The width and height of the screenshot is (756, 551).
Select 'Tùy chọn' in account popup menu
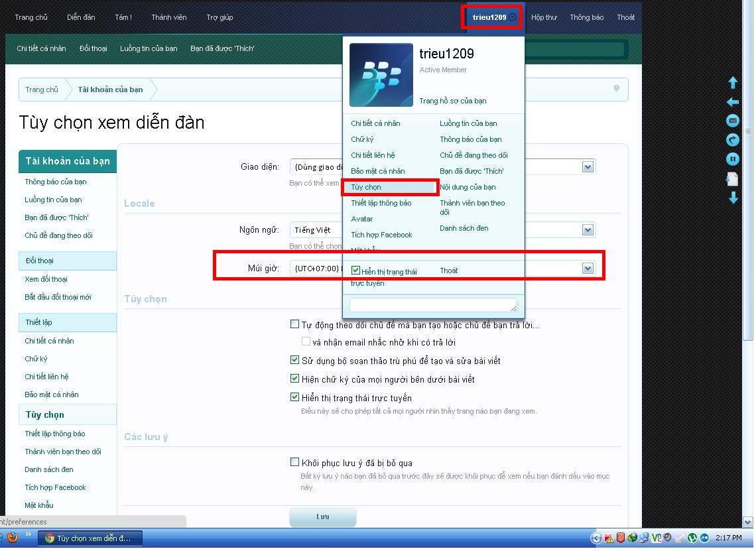366,187
